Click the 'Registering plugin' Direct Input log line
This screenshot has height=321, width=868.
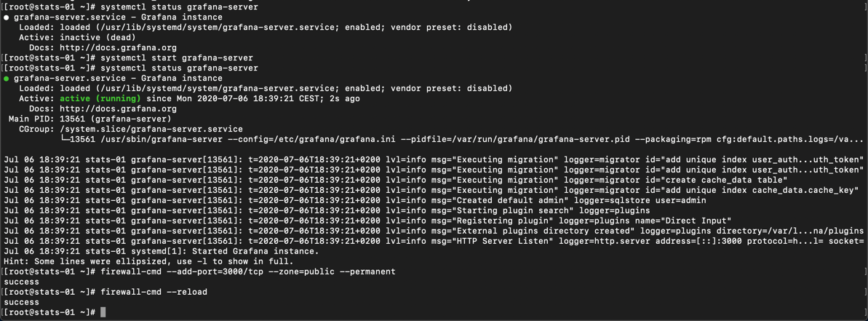(x=367, y=221)
